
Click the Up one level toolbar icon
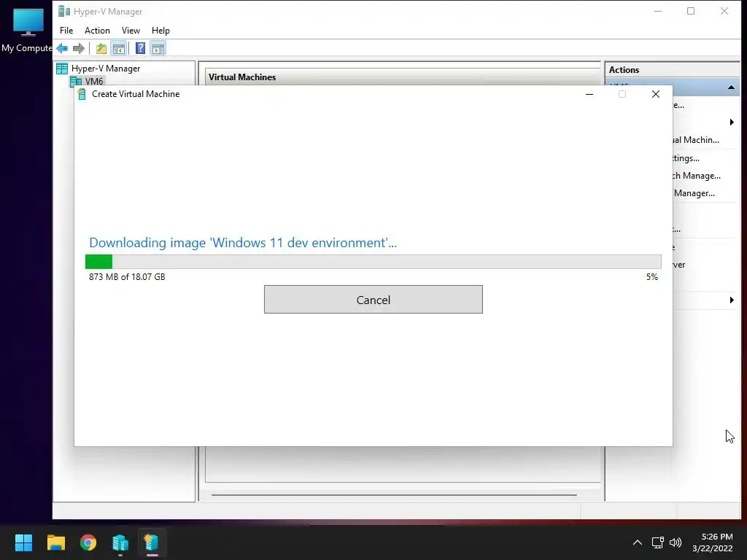pyautogui.click(x=101, y=49)
